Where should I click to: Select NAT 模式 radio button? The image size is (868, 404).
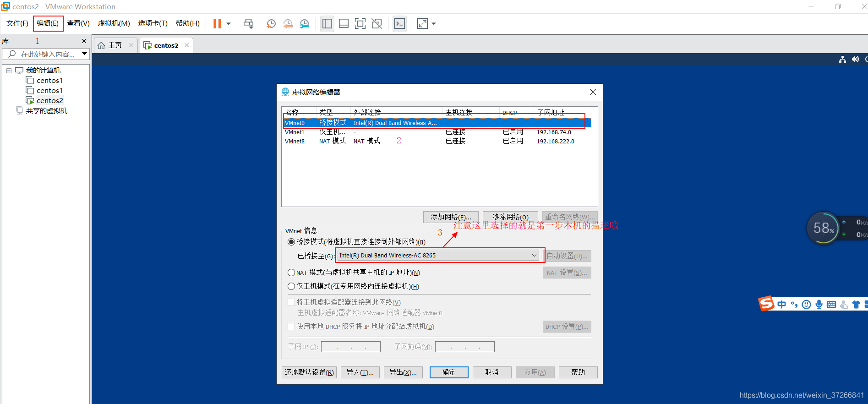click(x=291, y=273)
